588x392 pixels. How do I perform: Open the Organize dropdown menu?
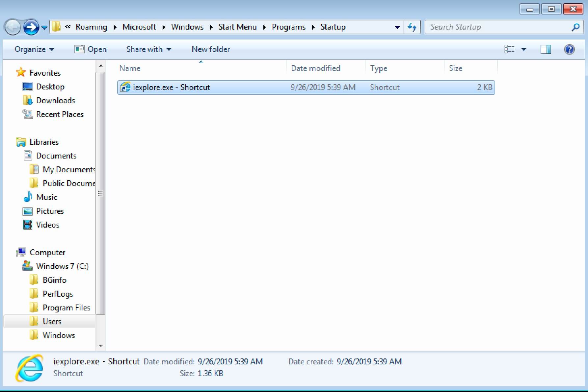34,49
